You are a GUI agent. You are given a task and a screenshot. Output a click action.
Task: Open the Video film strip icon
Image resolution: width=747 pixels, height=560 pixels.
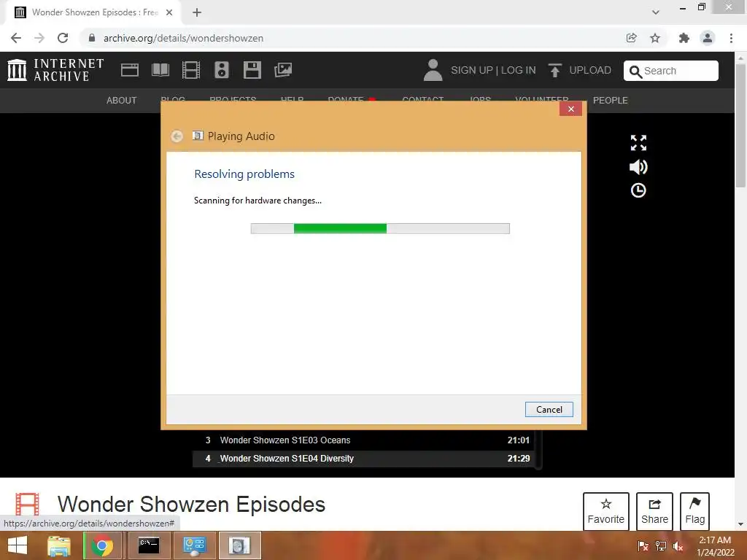[x=190, y=70]
